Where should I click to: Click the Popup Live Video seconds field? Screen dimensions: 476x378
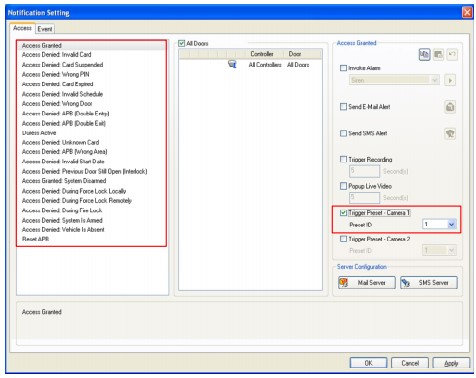(364, 197)
